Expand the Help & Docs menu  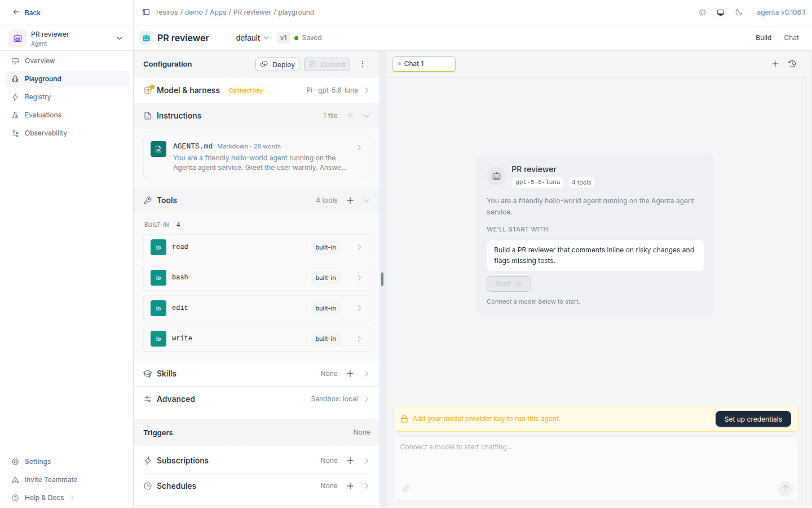67,498
